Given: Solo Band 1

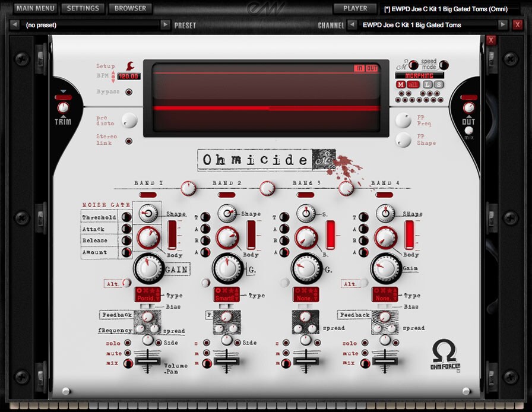Looking at the screenshot, I should click(128, 343).
